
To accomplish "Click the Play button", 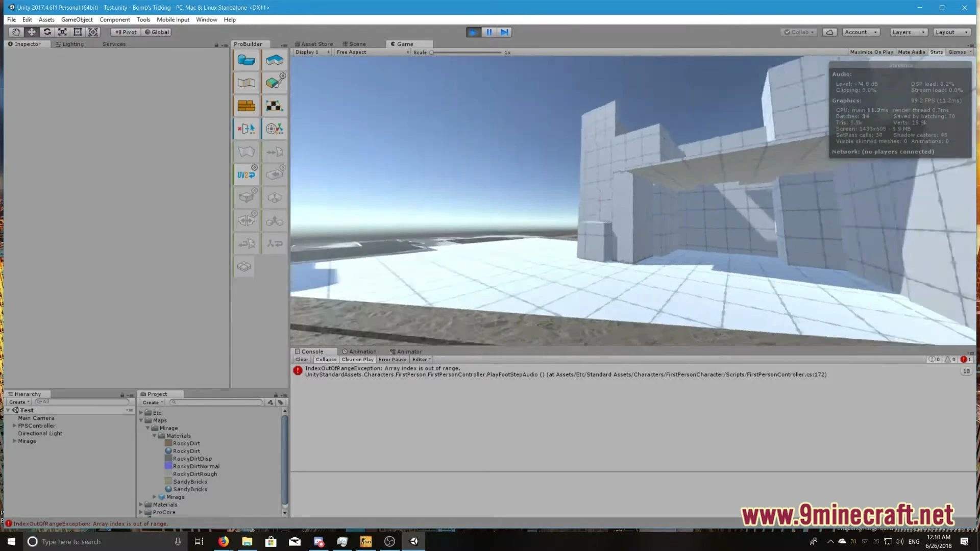I will click(x=473, y=32).
